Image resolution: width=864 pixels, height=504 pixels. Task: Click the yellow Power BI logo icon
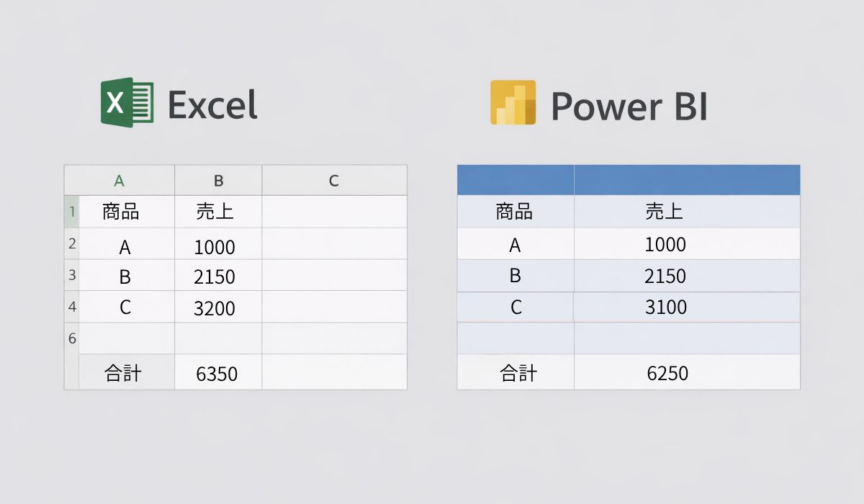[513, 102]
